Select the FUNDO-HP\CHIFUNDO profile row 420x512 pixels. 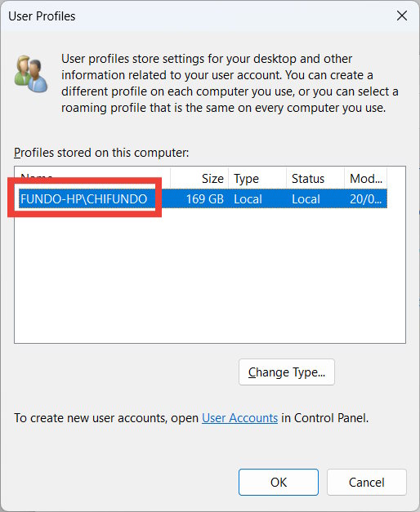click(x=203, y=198)
